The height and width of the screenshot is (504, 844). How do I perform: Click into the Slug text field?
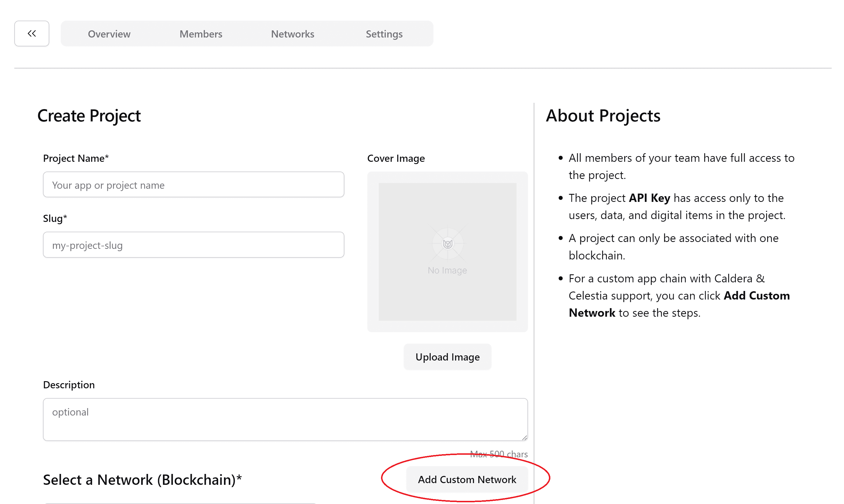[x=193, y=245]
